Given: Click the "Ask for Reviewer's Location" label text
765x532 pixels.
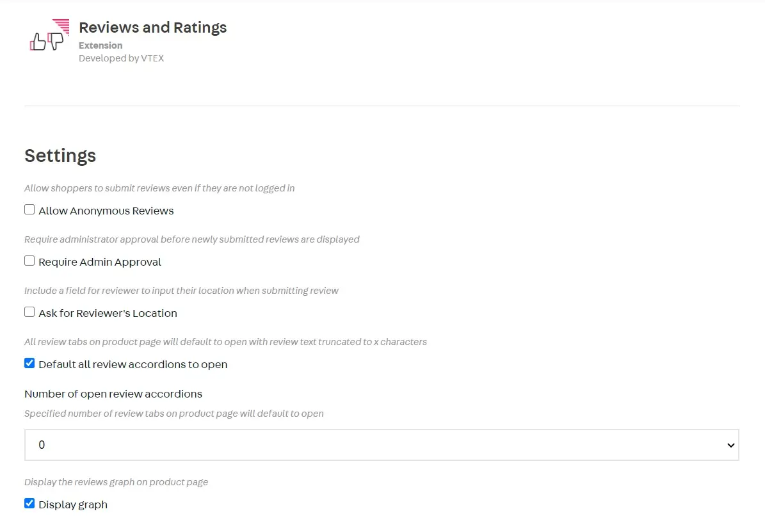Looking at the screenshot, I should [108, 313].
